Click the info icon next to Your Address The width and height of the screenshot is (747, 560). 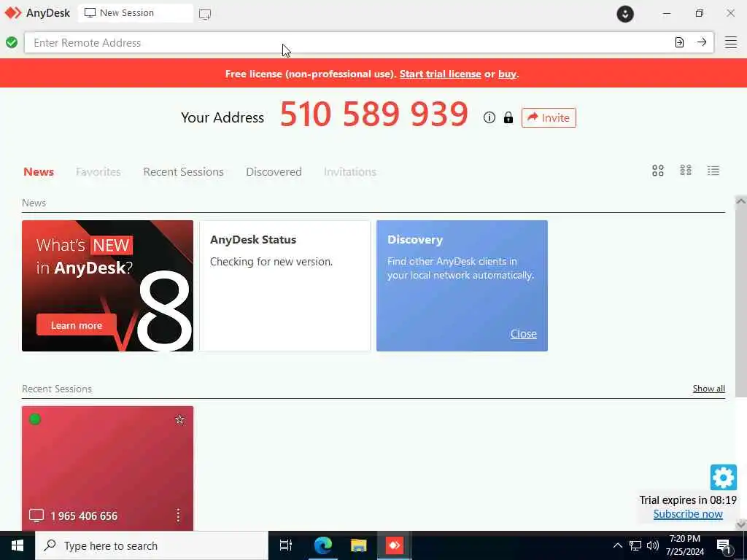(489, 117)
